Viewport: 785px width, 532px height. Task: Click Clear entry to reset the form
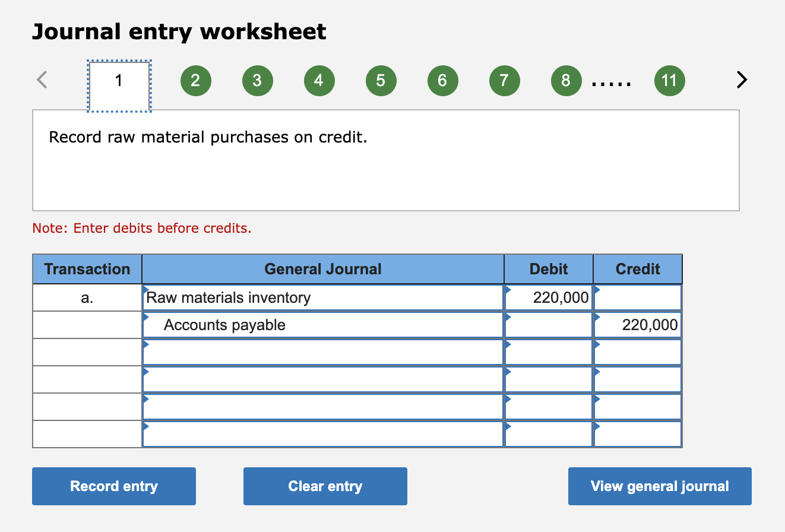pyautogui.click(x=325, y=486)
